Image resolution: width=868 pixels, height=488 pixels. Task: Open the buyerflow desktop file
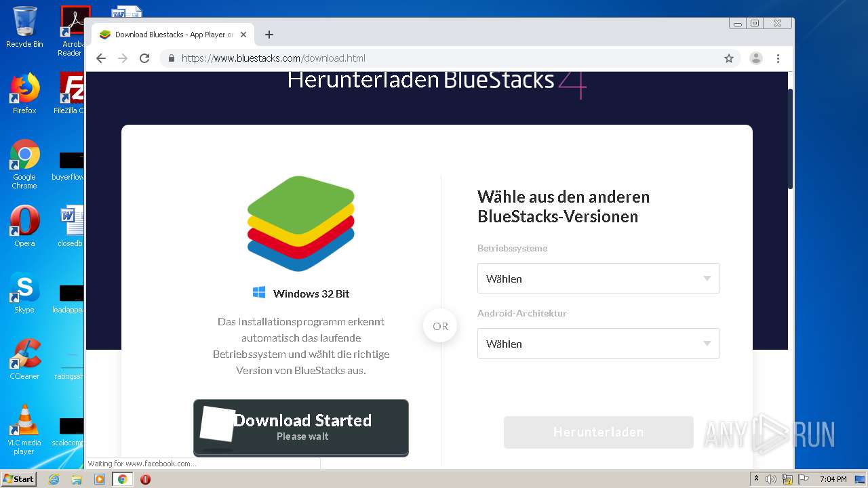pos(70,167)
